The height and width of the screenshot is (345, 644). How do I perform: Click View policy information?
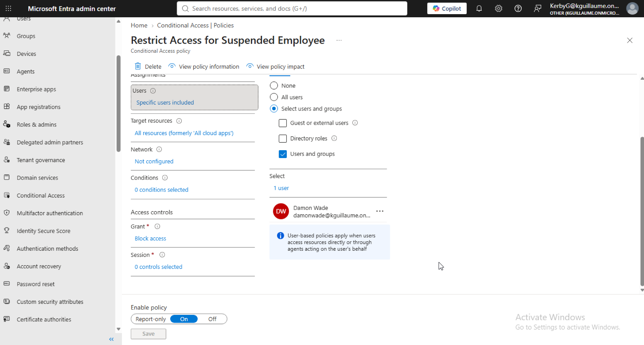coord(204,66)
